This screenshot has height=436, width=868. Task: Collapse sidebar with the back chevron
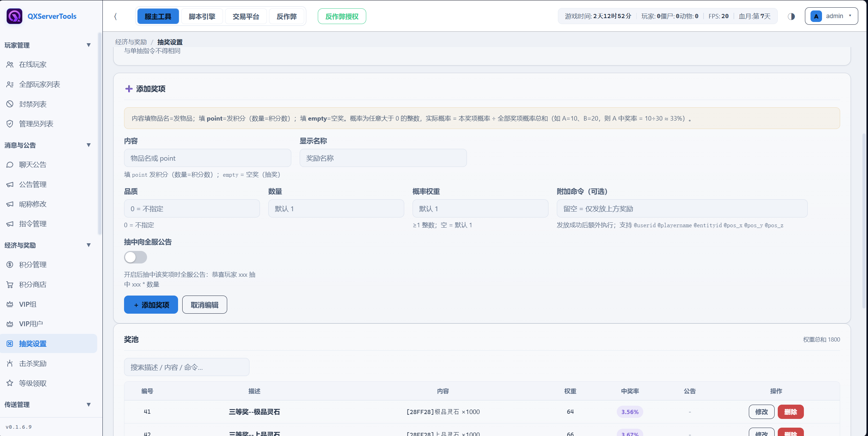pos(115,16)
